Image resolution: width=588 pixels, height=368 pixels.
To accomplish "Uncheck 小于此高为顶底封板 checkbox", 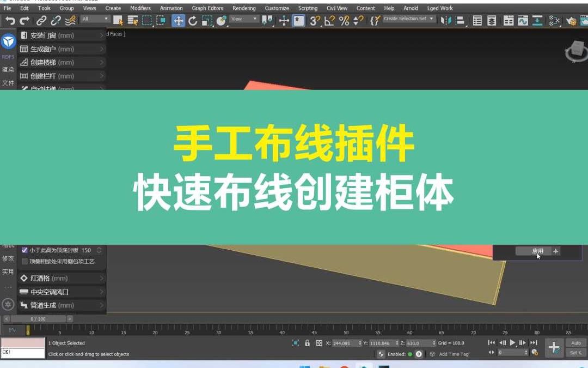I will point(24,250).
